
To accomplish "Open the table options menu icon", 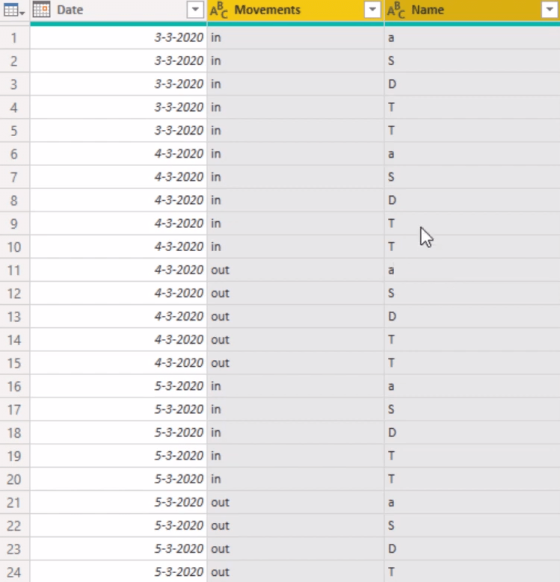I will [x=14, y=10].
